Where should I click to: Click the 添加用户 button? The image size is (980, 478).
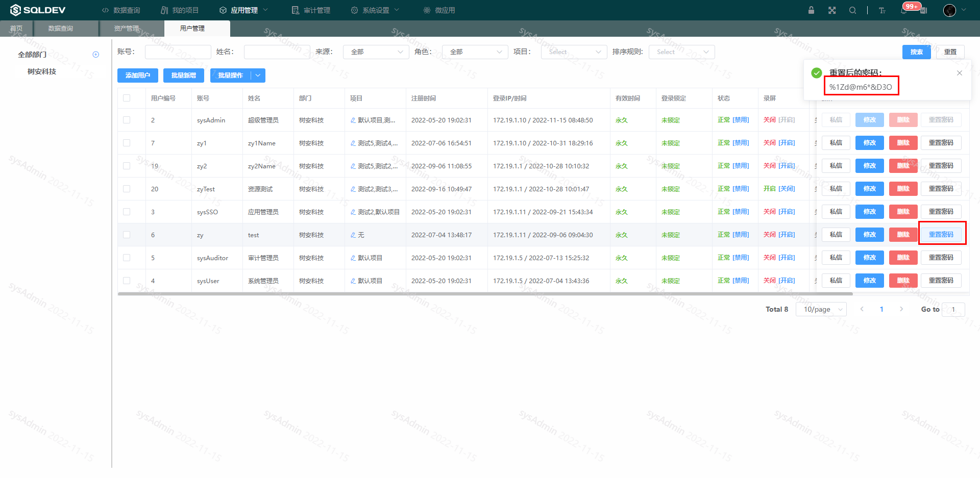click(x=138, y=76)
